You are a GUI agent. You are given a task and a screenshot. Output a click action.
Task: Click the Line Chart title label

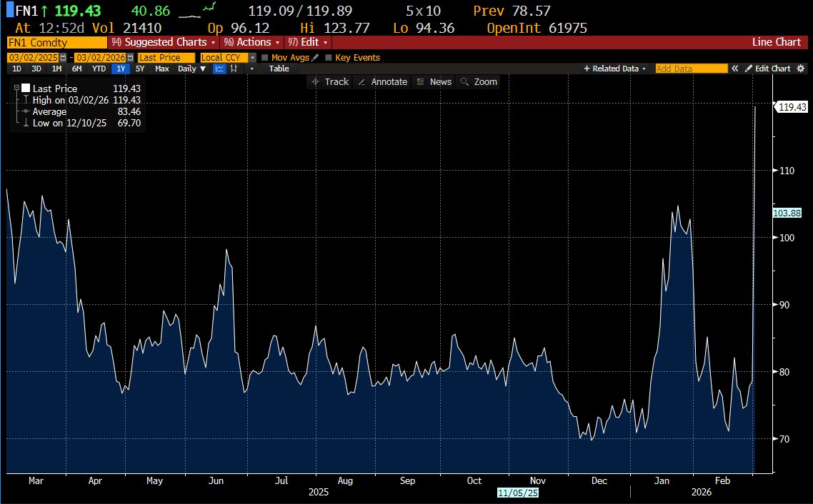click(776, 42)
